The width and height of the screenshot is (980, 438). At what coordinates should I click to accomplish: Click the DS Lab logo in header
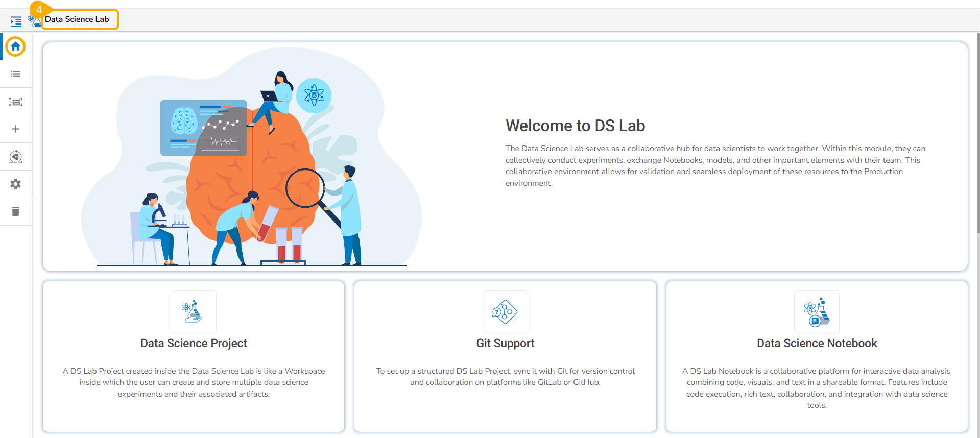click(34, 21)
